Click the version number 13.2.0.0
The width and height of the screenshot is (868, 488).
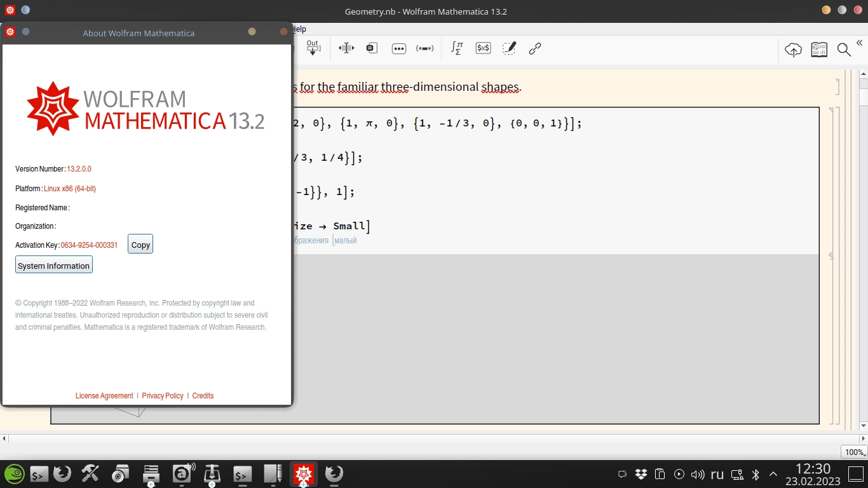click(x=79, y=169)
